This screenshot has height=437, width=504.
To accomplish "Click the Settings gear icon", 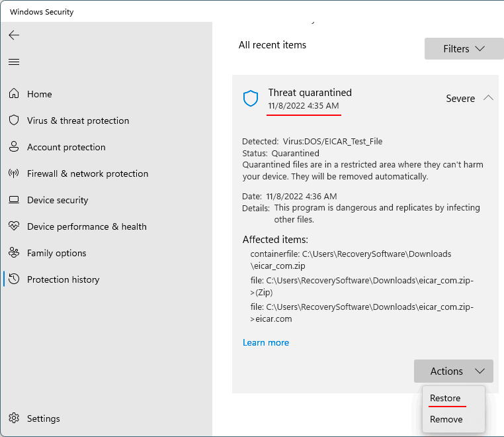I will coord(14,418).
